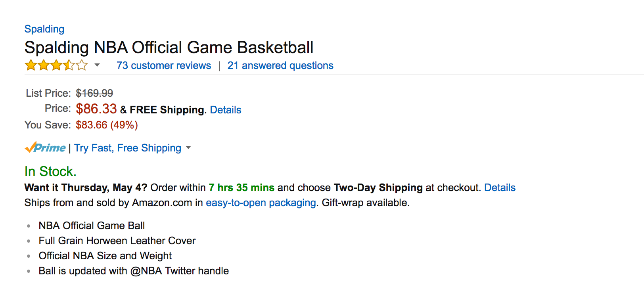Click the $86.33 price
The height and width of the screenshot is (291, 644).
click(x=96, y=109)
